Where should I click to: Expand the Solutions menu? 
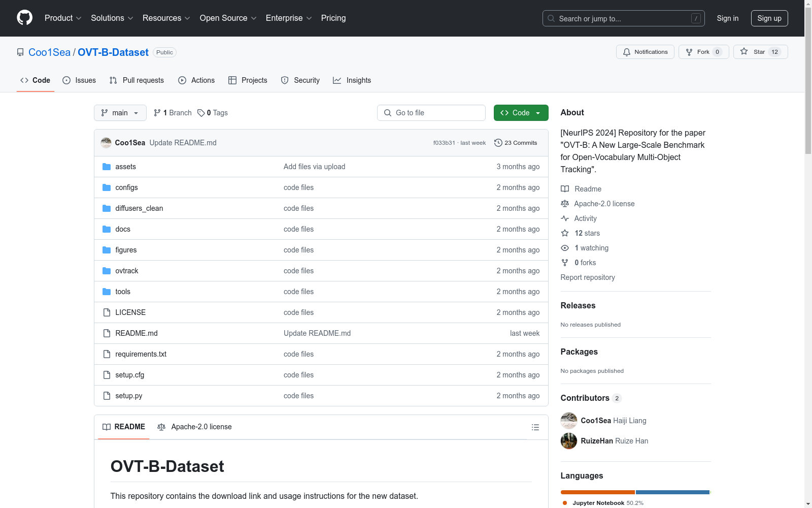[x=112, y=18]
